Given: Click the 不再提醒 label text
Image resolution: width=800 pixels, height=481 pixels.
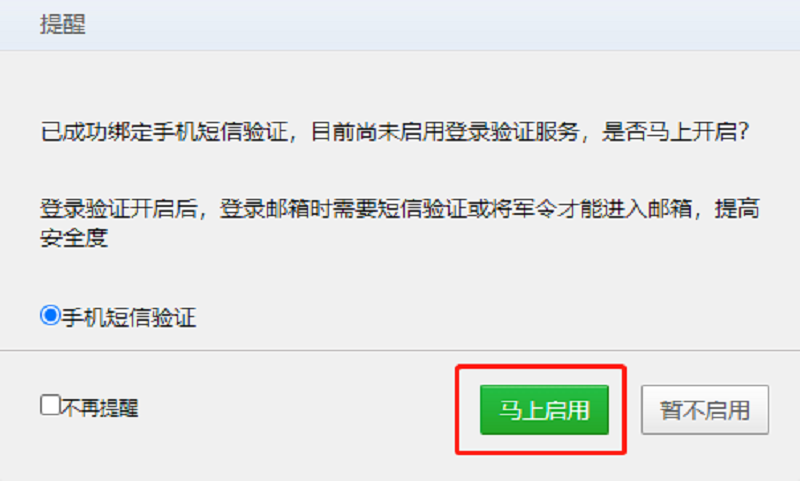Looking at the screenshot, I should (99, 408).
